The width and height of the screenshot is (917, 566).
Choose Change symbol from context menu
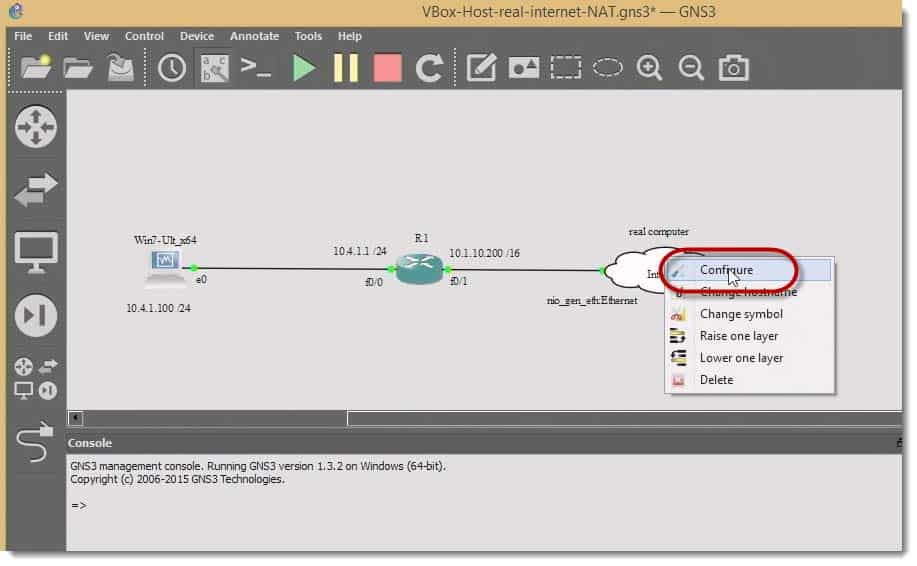click(x=749, y=314)
